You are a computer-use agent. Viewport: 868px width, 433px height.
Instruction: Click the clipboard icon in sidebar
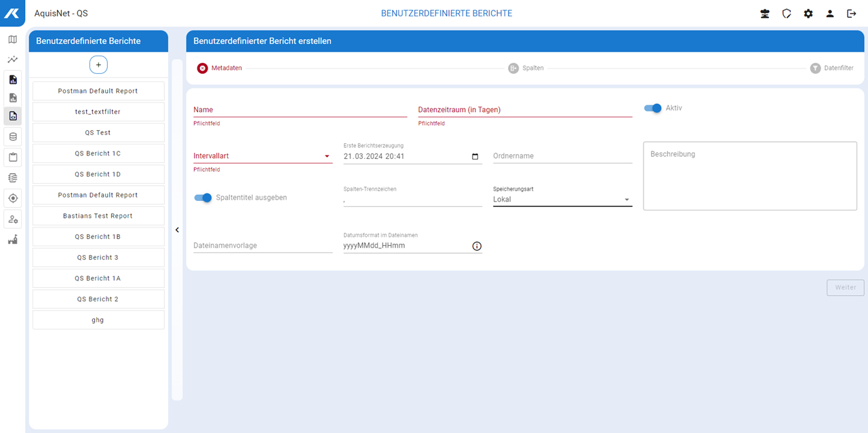12,157
